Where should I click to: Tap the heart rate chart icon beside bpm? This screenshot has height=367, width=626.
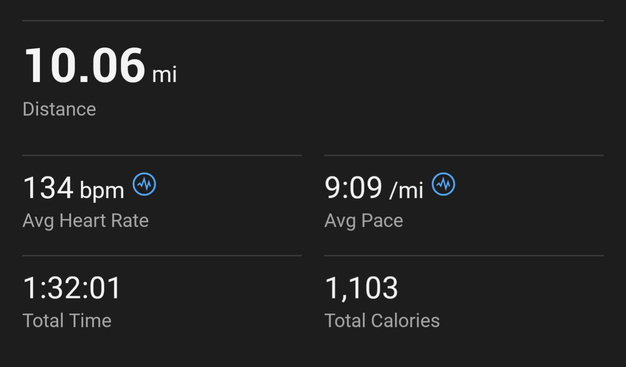point(144,184)
